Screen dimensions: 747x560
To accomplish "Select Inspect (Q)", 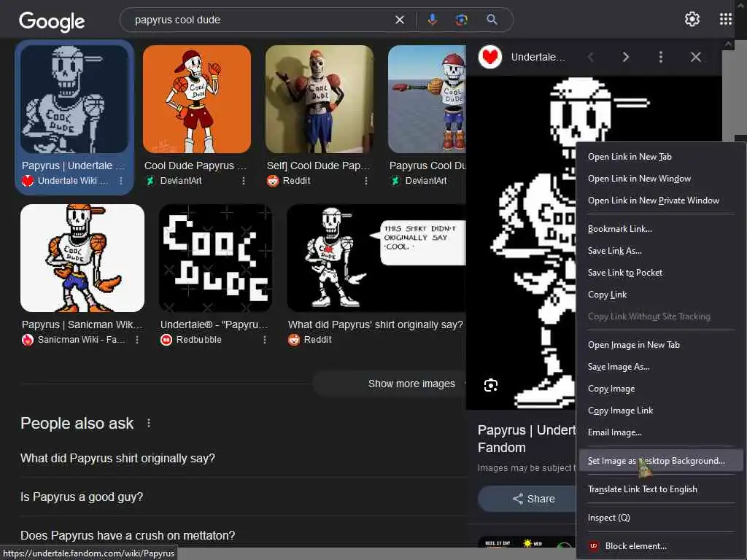I will [x=660, y=518].
